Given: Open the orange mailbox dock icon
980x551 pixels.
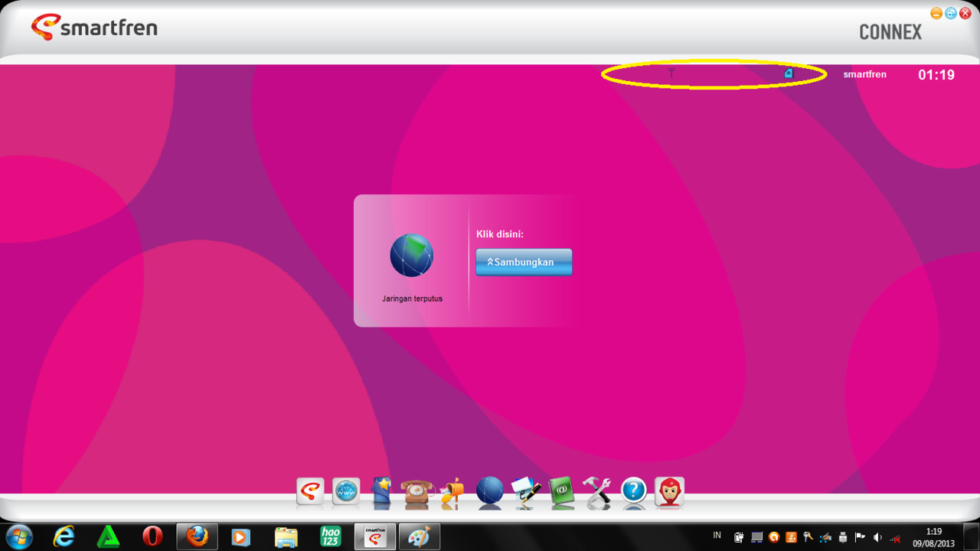Looking at the screenshot, I should 452,492.
